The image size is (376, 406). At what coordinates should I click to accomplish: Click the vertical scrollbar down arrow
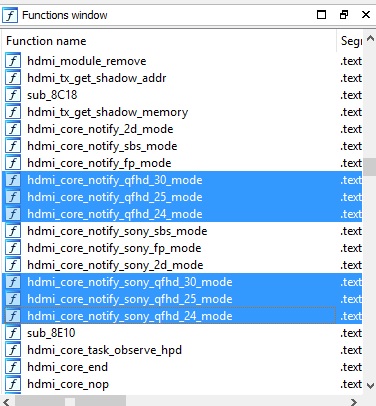[x=370, y=386]
